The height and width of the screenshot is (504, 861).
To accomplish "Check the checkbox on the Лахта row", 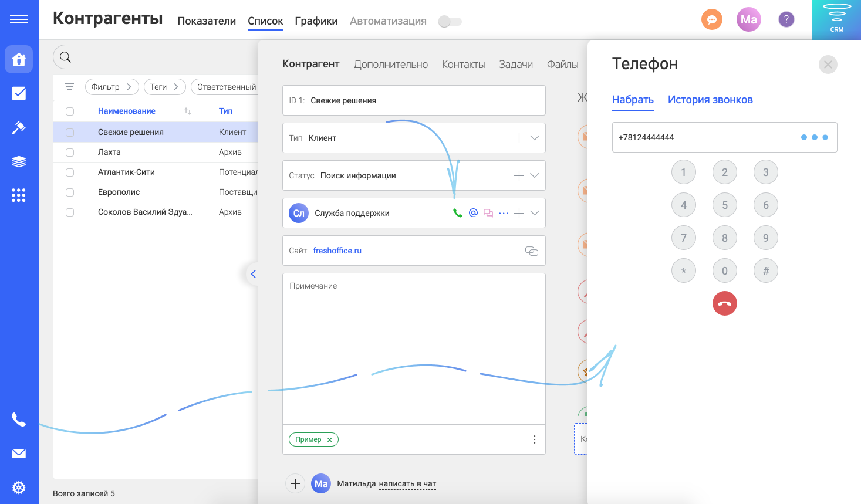I will (x=70, y=151).
